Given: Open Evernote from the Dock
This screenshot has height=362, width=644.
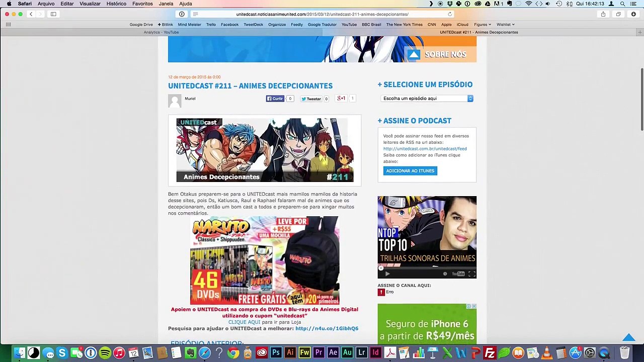Looking at the screenshot, I should point(190,353).
